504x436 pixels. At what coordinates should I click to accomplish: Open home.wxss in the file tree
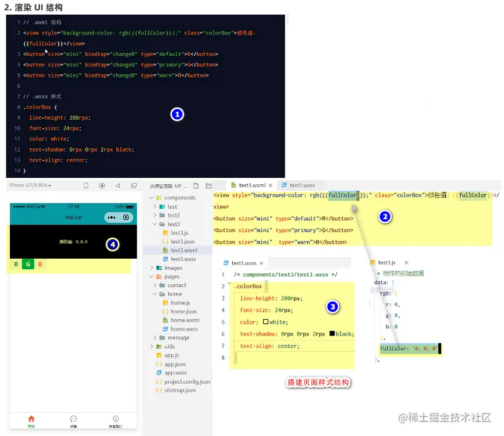tap(184, 329)
